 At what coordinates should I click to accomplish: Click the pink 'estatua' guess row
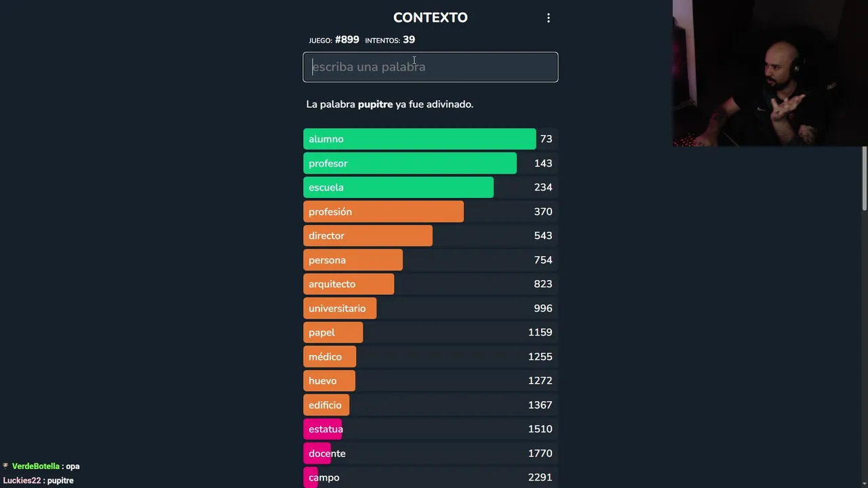[x=430, y=429]
